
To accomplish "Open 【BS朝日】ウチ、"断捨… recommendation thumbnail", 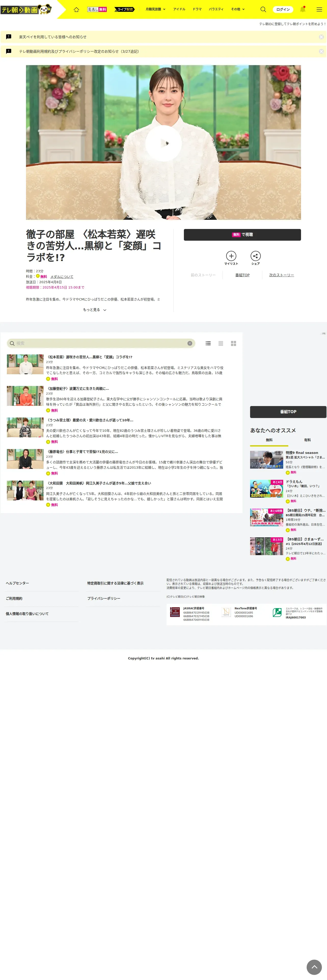I will point(266,517).
